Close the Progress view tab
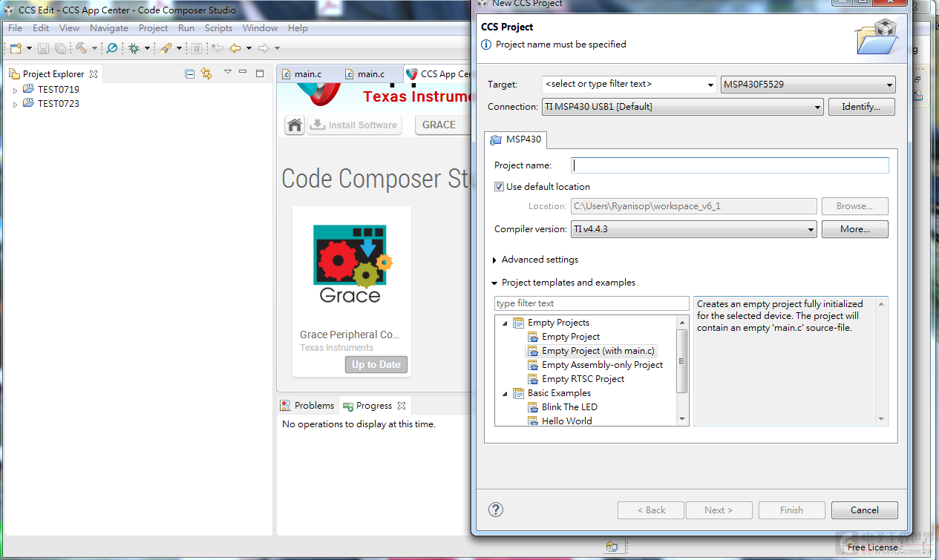 pos(402,406)
